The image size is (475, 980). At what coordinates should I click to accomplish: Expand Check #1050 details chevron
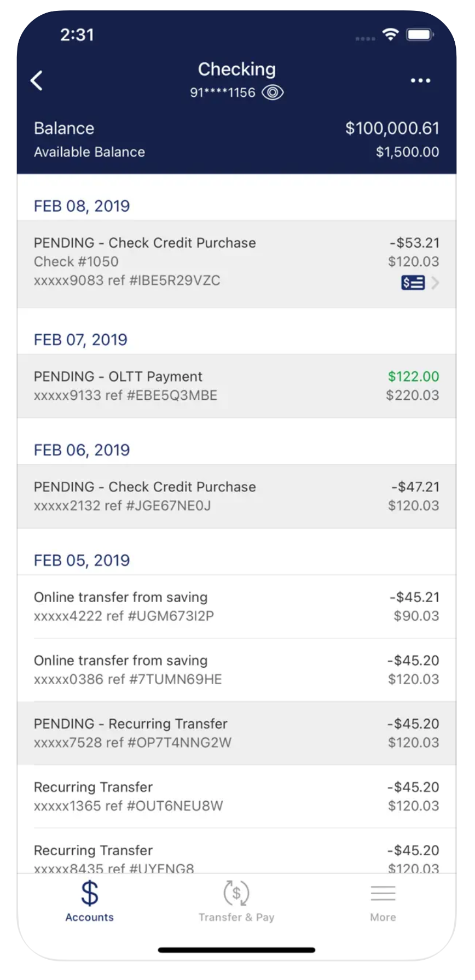pyautogui.click(x=435, y=283)
